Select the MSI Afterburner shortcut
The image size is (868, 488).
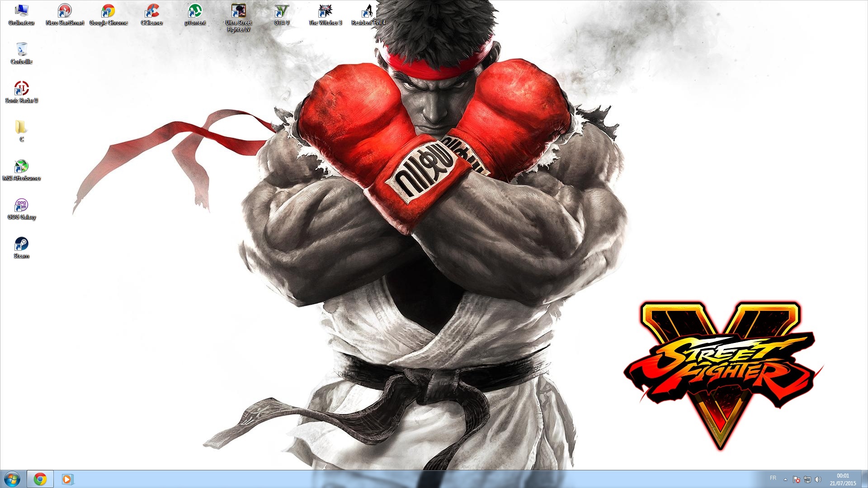coord(21,170)
